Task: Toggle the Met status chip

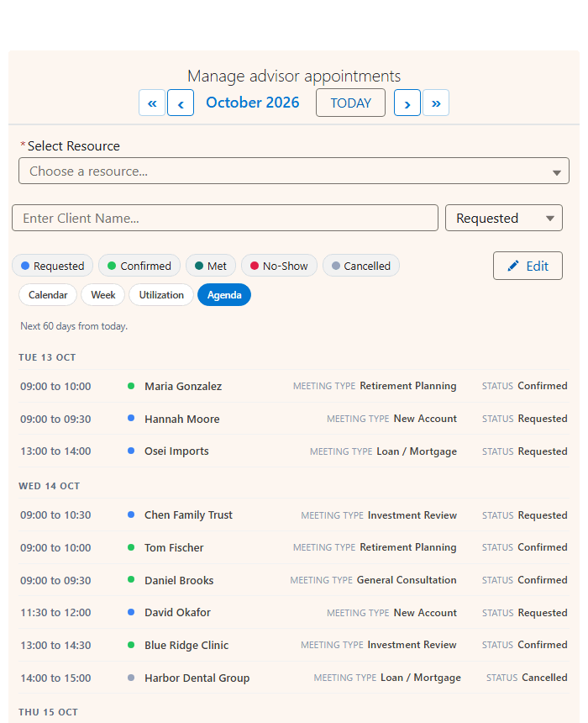Action: [x=211, y=266]
